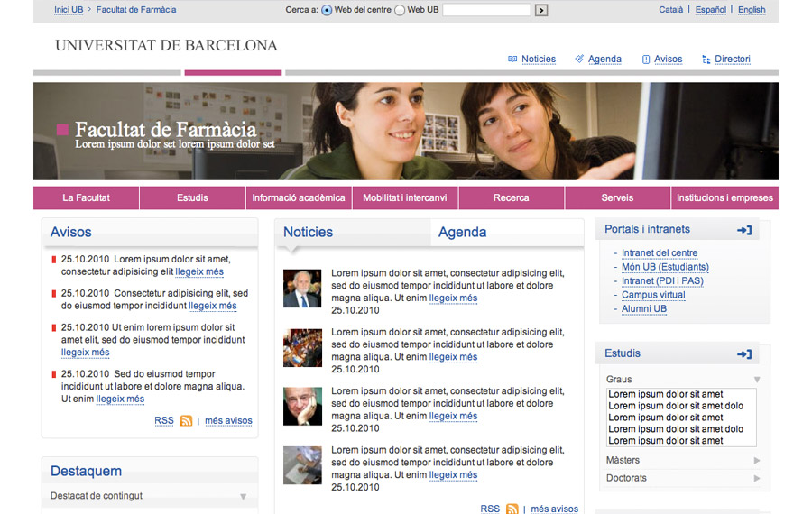Click 'llegeix més' in first news item
812x514 pixels.
pyautogui.click(x=453, y=298)
